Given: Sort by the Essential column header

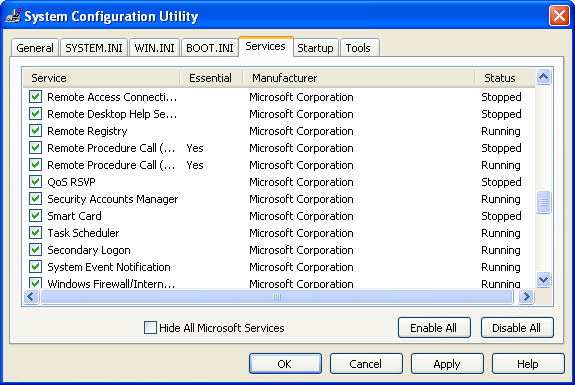Looking at the screenshot, I should coord(210,78).
